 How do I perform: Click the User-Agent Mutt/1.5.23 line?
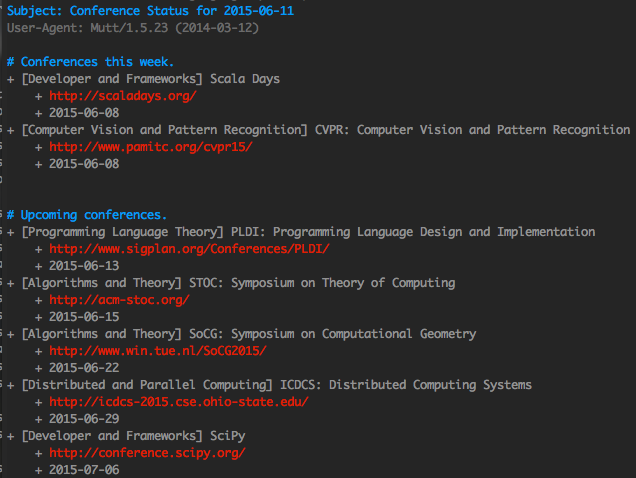[133, 28]
